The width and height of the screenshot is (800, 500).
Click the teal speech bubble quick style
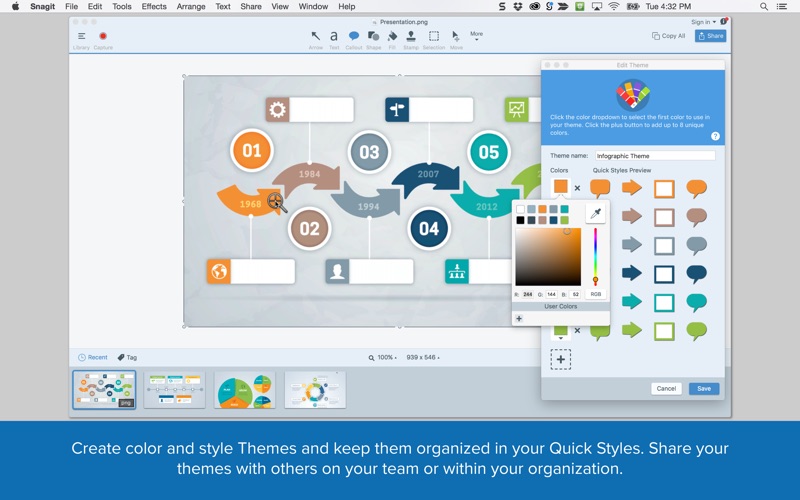[696, 303]
